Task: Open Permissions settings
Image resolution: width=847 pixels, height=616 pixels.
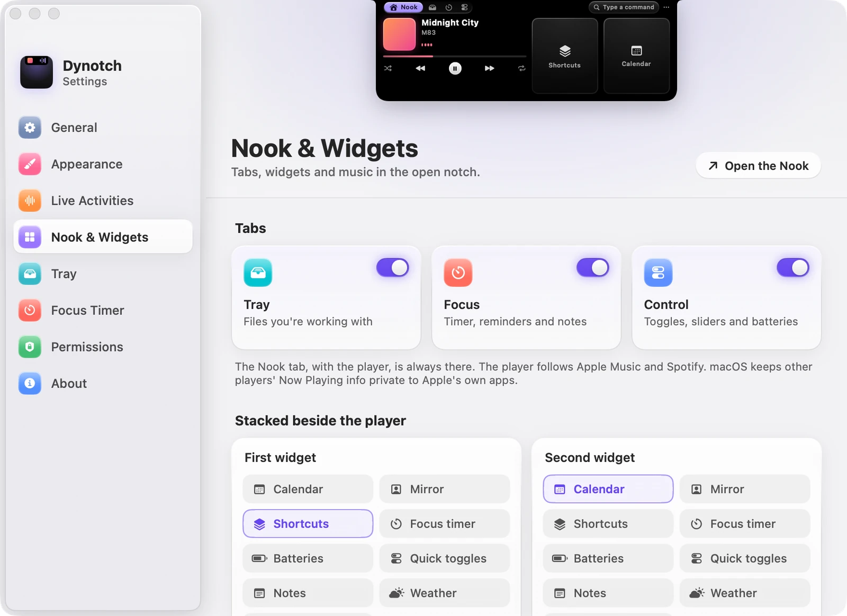Action: (103, 347)
